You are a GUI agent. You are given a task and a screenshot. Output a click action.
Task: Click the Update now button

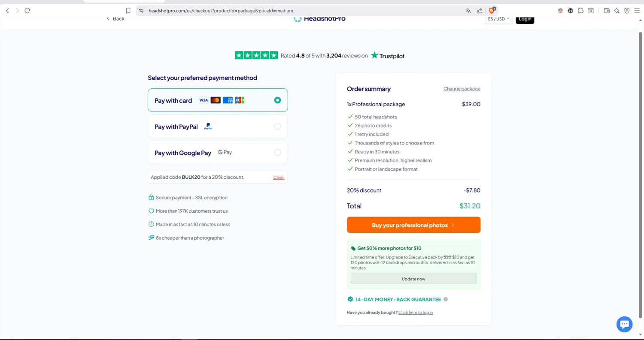[413, 279]
